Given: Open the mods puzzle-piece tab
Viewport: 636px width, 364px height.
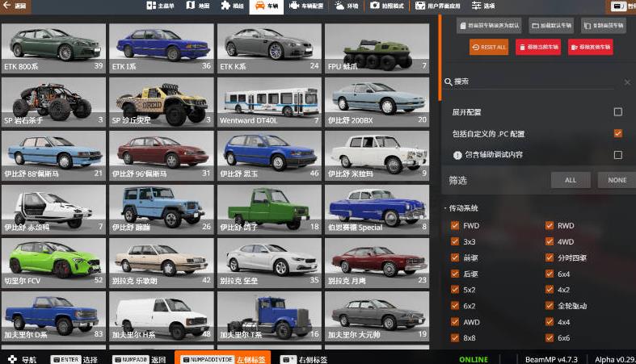Looking at the screenshot, I should [x=232, y=6].
